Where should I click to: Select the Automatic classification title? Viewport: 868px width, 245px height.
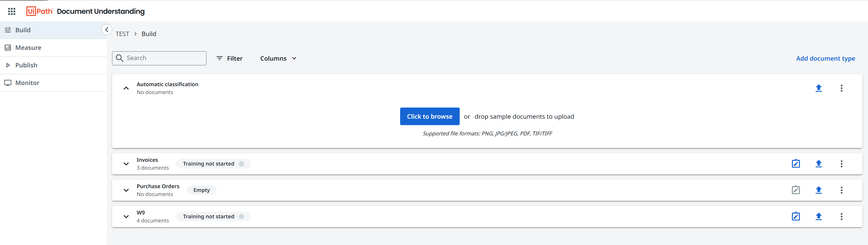point(167,84)
